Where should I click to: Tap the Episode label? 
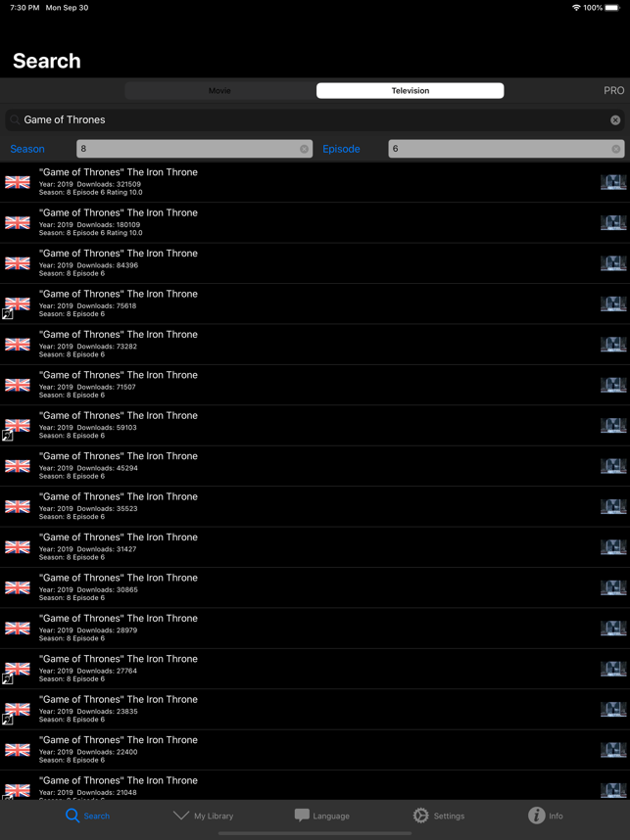(341, 149)
